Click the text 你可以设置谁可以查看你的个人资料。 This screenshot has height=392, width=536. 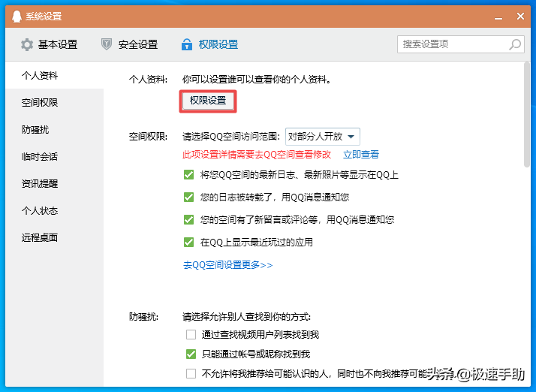pos(257,80)
